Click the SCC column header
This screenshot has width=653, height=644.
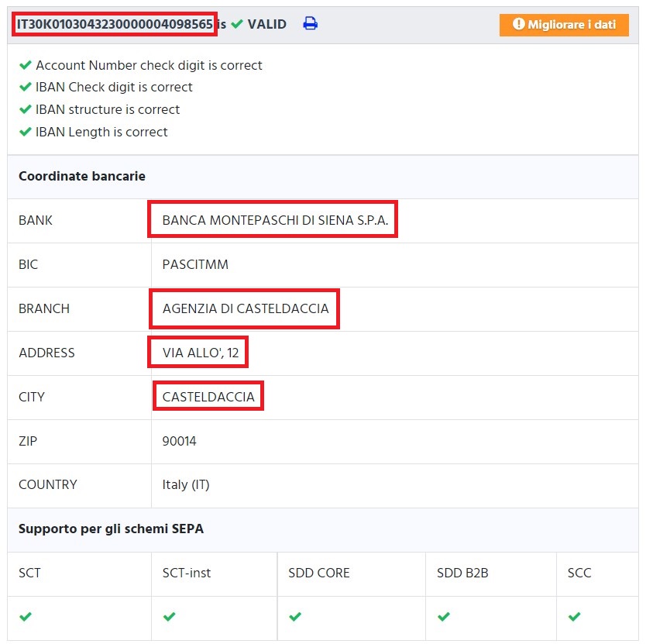579,573
